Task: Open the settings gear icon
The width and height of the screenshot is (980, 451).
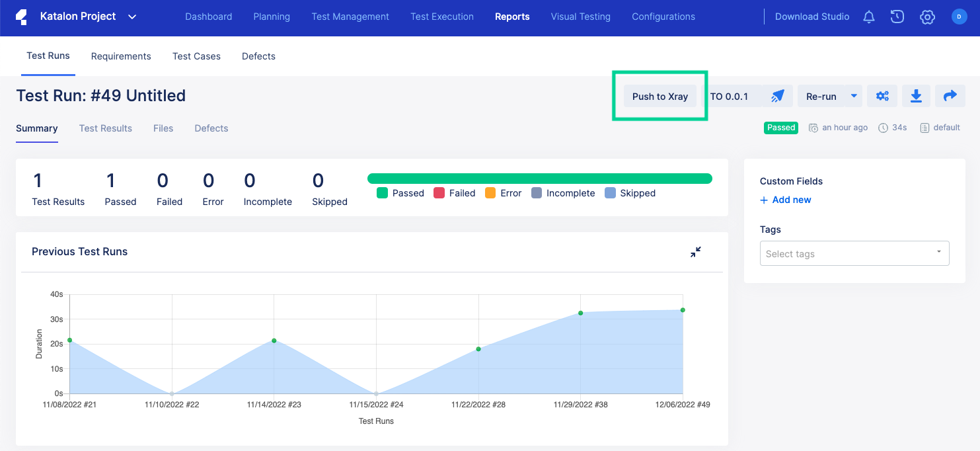Action: coord(927,17)
